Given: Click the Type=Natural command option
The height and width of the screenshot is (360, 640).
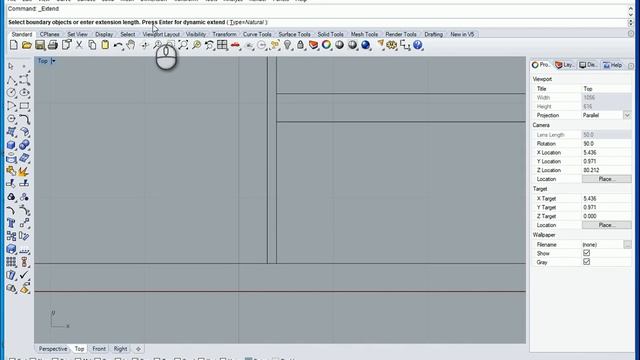Looking at the screenshot, I should (x=247, y=22).
